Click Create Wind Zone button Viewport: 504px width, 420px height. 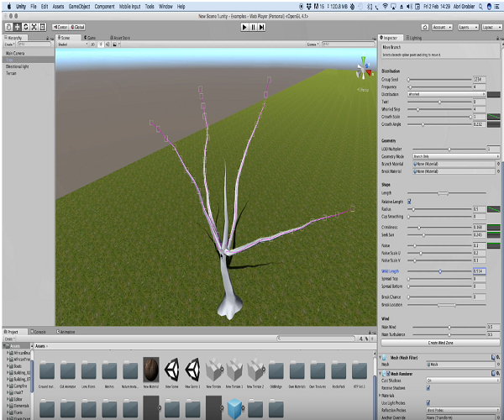pyautogui.click(x=440, y=343)
